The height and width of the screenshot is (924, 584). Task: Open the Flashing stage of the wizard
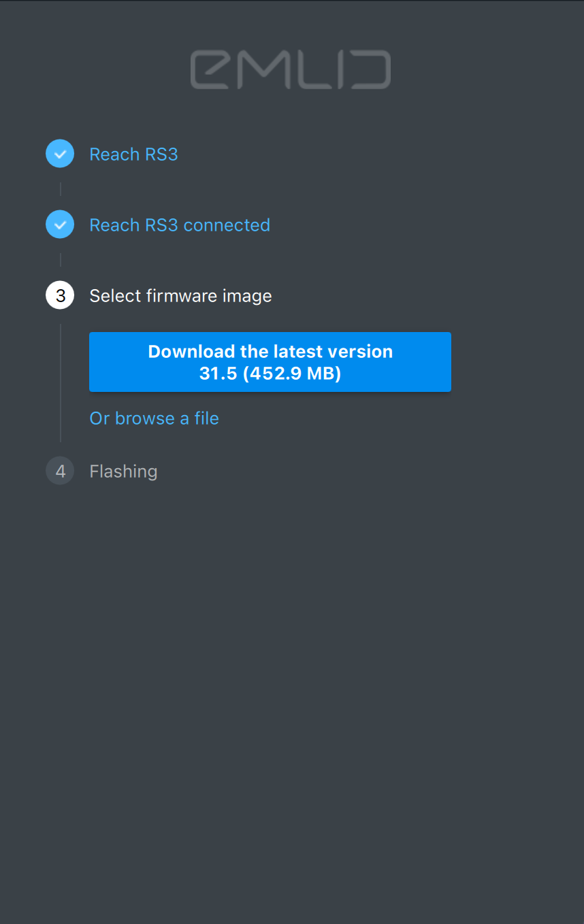point(123,470)
